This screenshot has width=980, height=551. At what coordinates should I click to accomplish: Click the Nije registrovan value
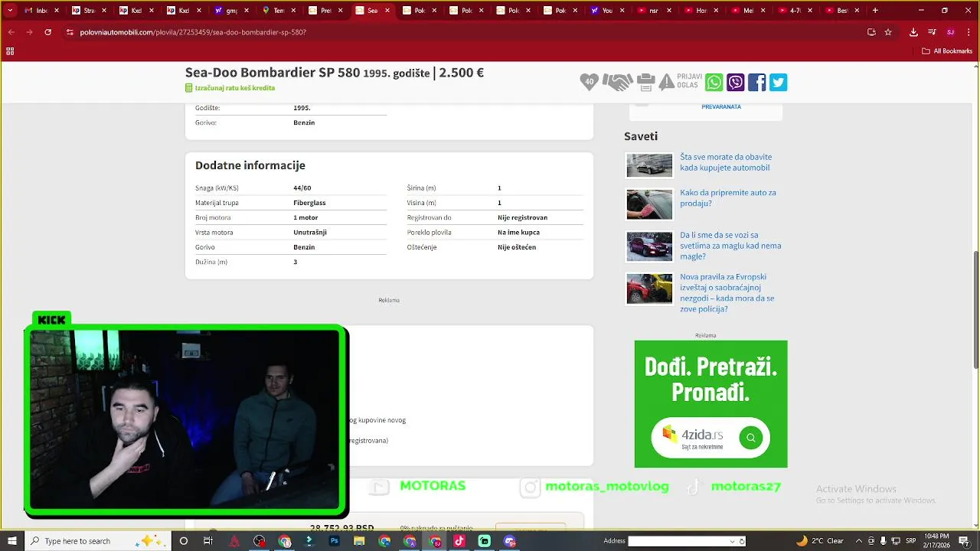(522, 217)
